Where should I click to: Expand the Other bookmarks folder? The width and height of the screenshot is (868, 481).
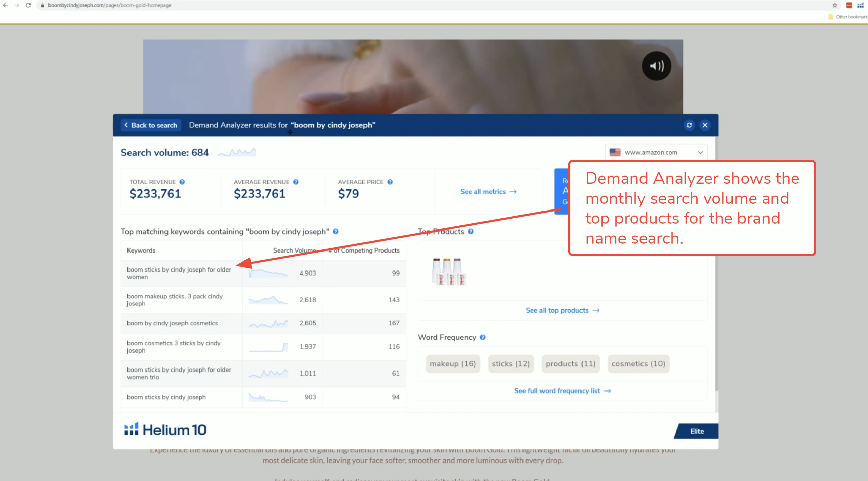tap(848, 16)
